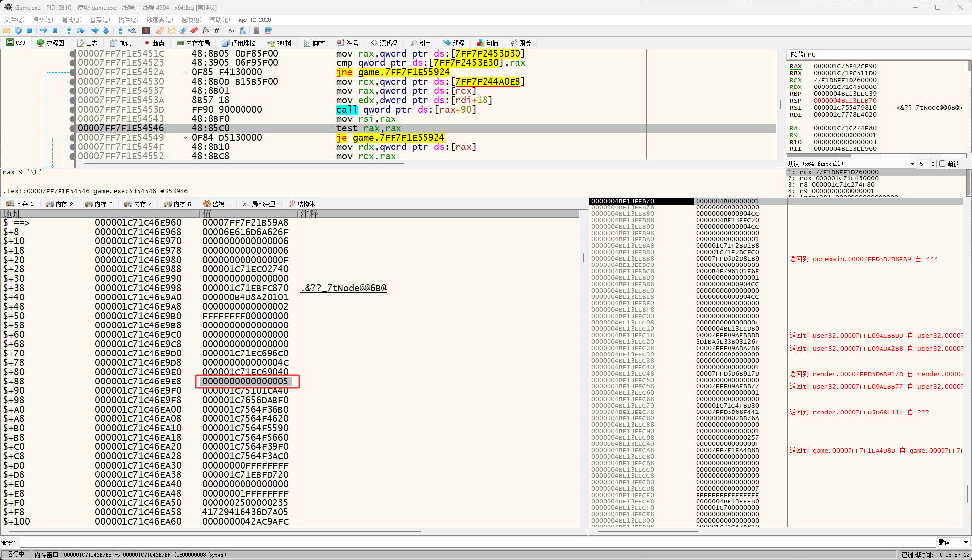Toggle breakpoint bullet at address 00007FF7F1E54546
The width and height of the screenshot is (972, 560).
(x=72, y=128)
